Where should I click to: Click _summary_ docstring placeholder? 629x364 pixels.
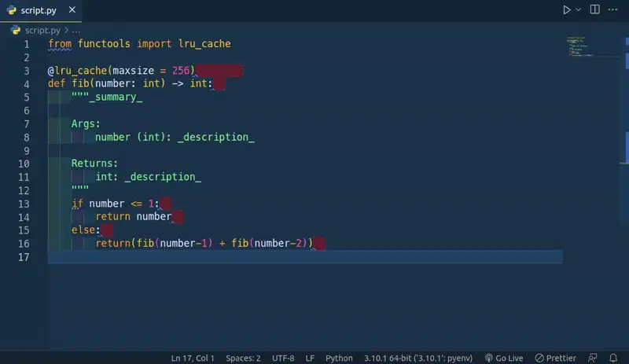point(116,97)
